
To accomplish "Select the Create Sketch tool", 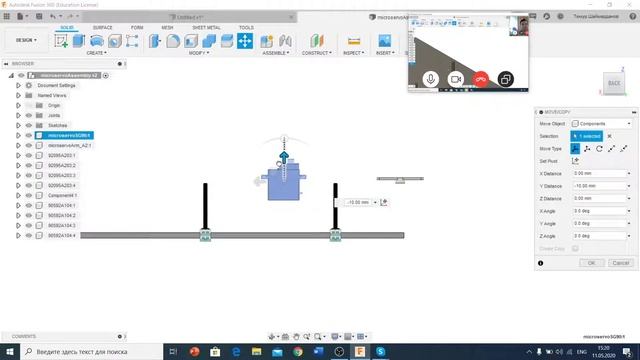I will pyautogui.click(x=61, y=41).
